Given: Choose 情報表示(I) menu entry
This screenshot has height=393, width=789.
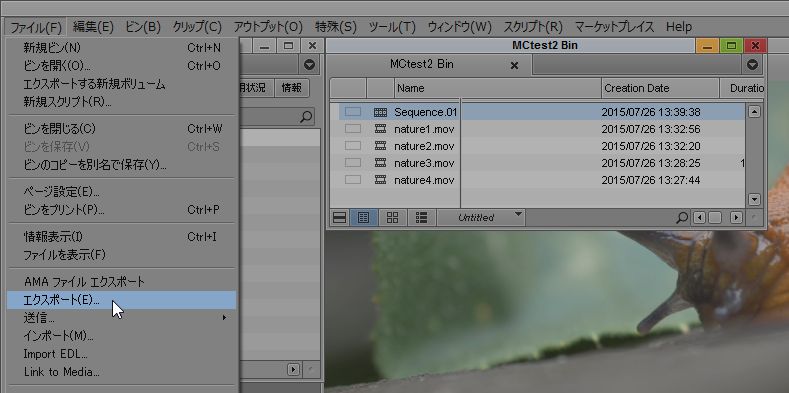Looking at the screenshot, I should click(122, 237).
